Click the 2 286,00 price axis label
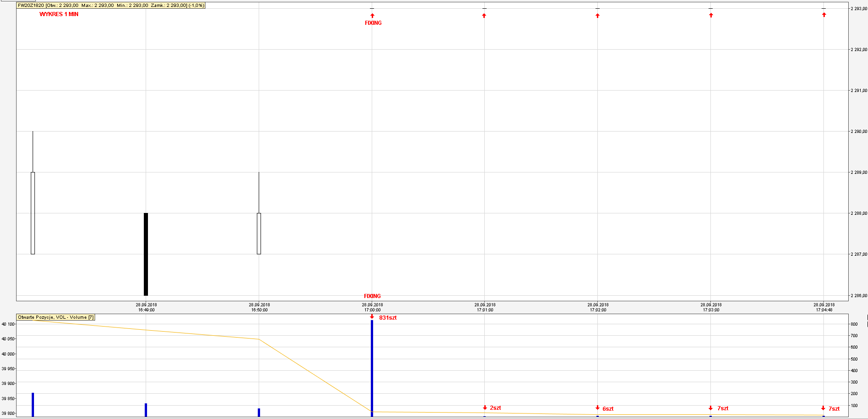This screenshot has height=419, width=868. coord(858,296)
